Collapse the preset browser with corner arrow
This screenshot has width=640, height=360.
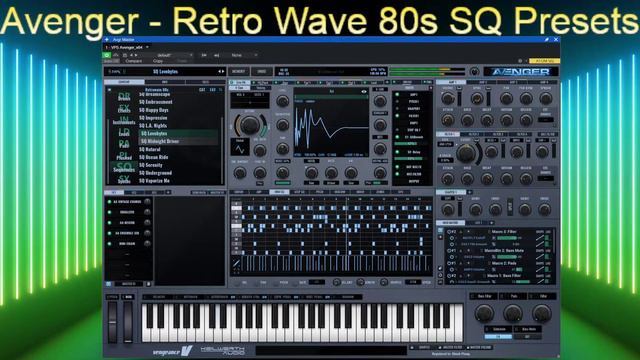coord(109,89)
